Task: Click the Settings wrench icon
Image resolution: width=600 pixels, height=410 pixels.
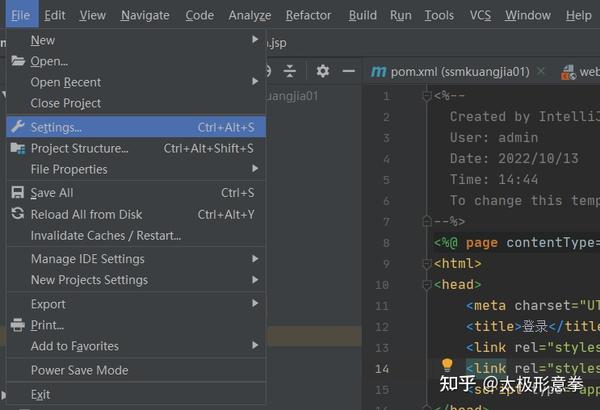Action: click(x=18, y=127)
